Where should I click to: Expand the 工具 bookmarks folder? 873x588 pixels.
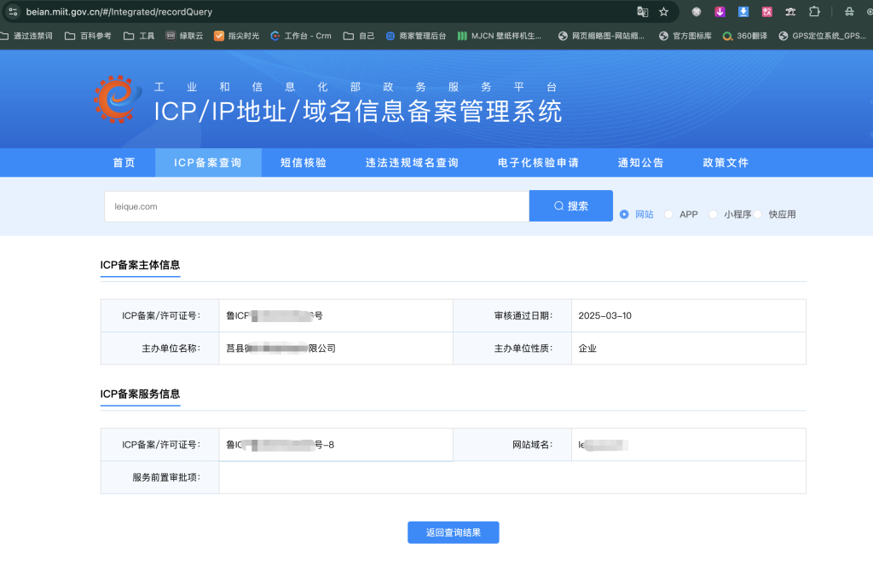139,36
